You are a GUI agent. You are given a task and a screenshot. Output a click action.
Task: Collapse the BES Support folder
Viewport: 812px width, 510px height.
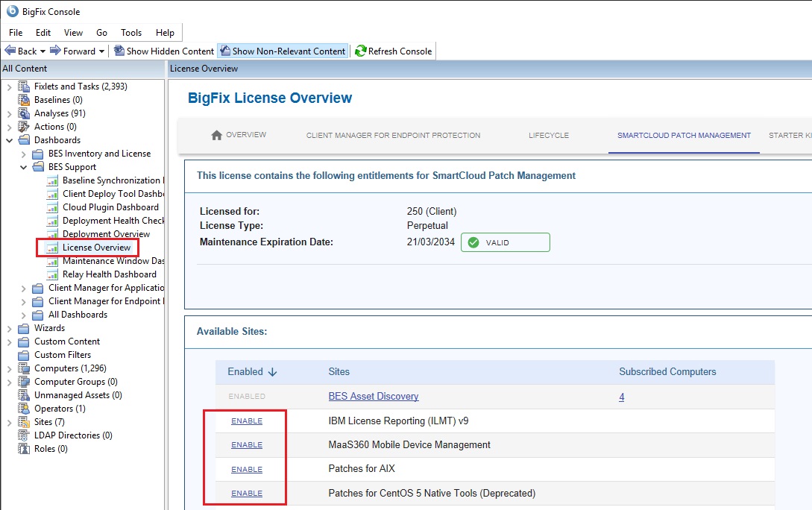coord(23,167)
